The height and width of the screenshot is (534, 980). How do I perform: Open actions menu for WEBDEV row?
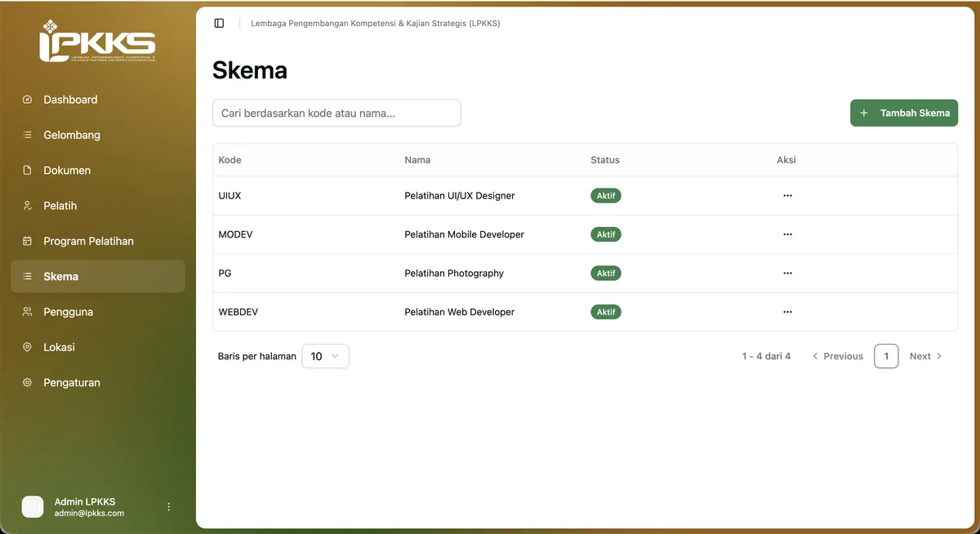click(787, 312)
